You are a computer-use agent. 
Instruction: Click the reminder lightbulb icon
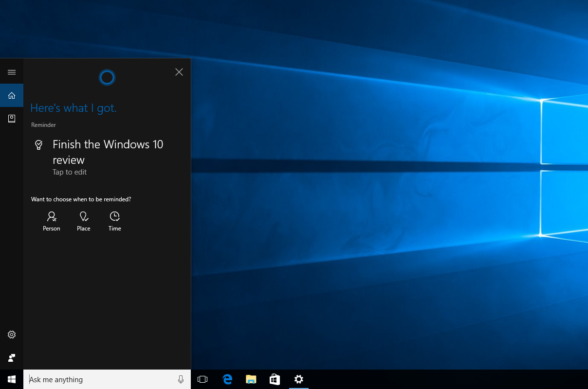pyautogui.click(x=39, y=145)
